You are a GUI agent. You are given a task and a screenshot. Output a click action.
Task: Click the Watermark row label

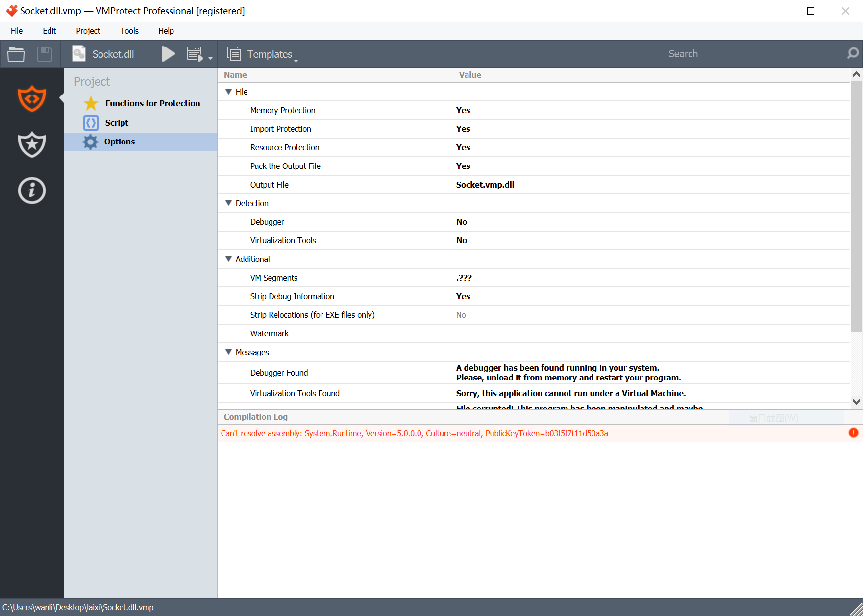click(270, 333)
